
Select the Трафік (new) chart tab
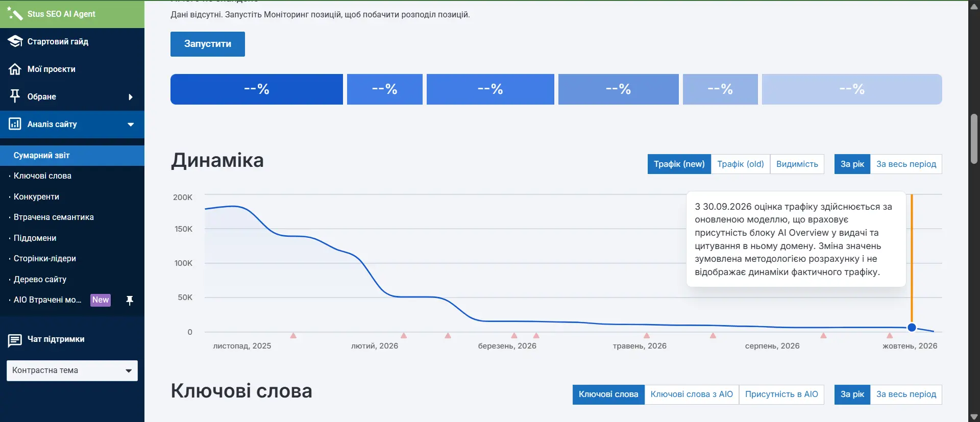679,164
